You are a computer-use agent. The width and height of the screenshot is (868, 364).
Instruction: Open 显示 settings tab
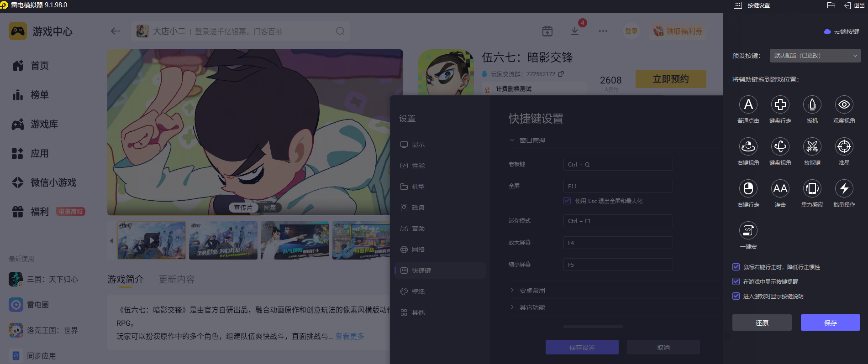coord(440,145)
